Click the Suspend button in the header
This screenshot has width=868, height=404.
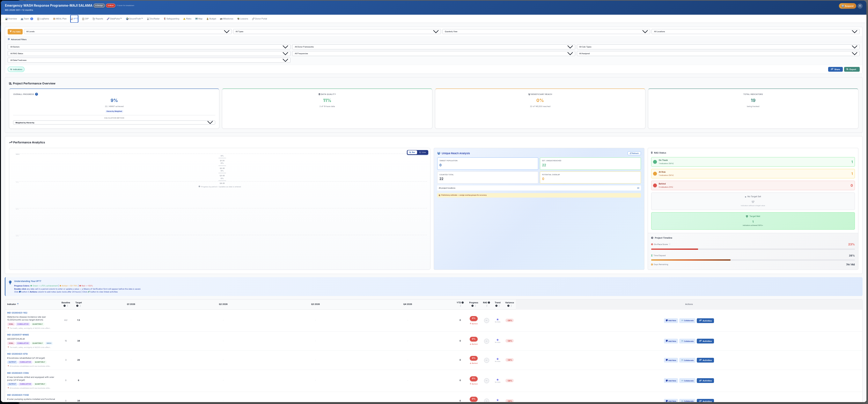[848, 6]
